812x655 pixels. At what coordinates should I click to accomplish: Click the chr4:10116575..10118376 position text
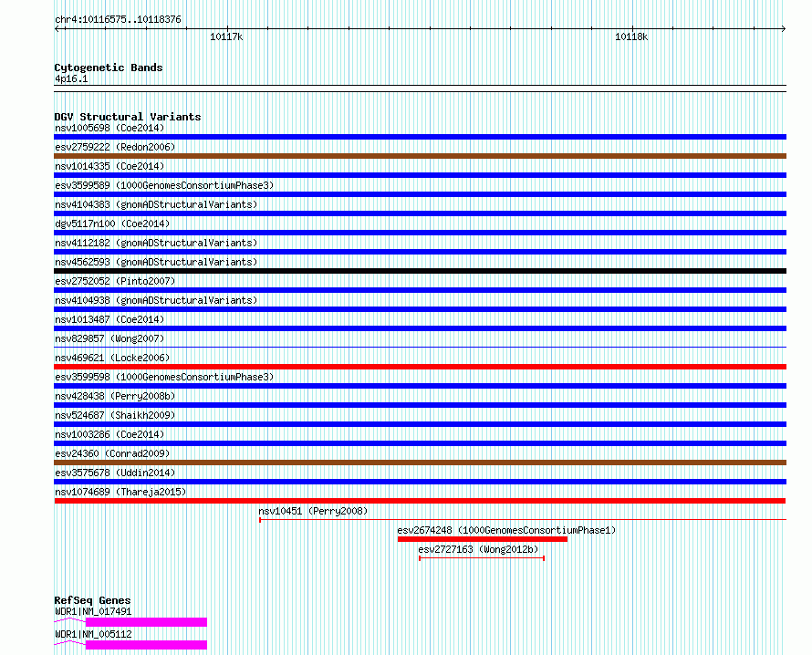click(118, 20)
